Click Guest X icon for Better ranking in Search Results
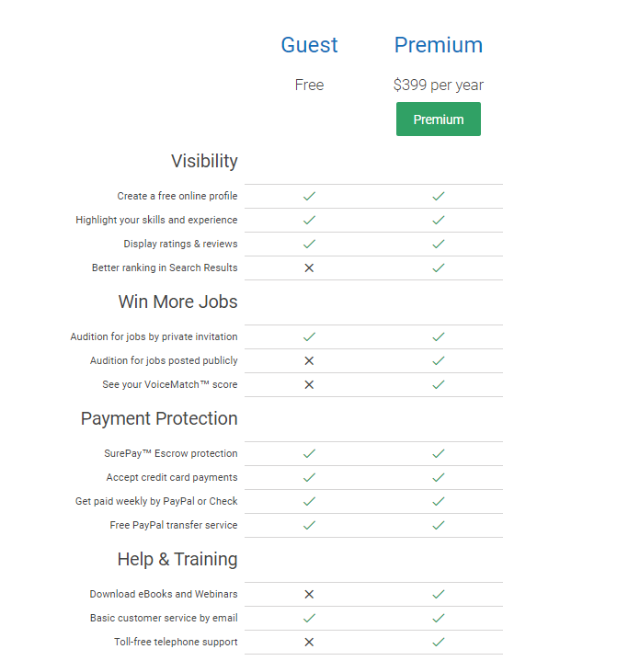Viewport: 617px width, 672px height. (x=309, y=268)
